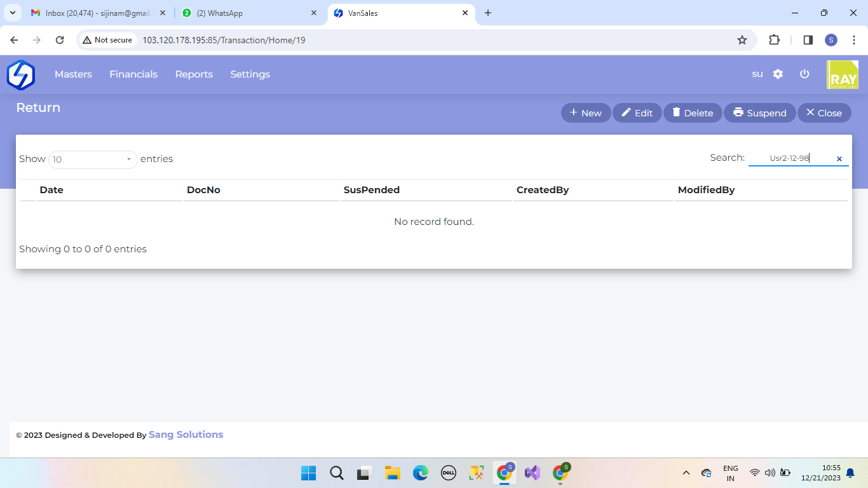Expand the Show entries dropdown
Viewport: 868px width, 488px height.
tap(93, 159)
